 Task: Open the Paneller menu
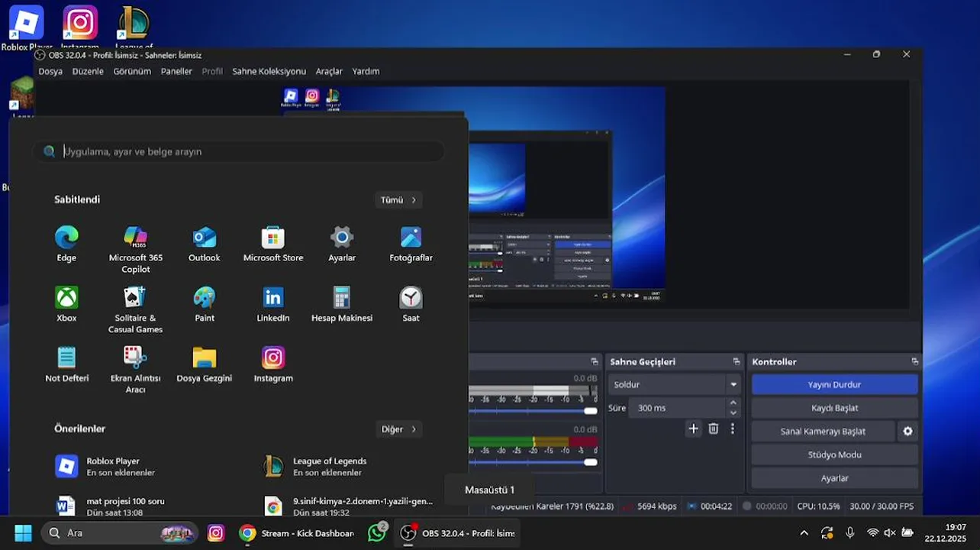[x=176, y=71]
